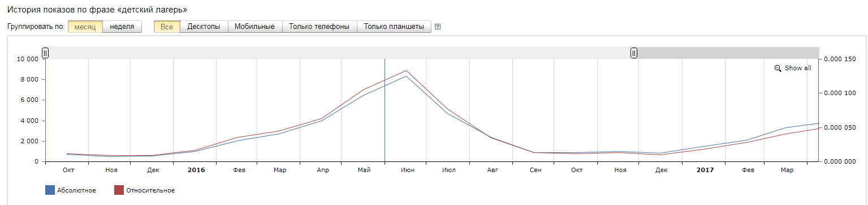This screenshot has height=205, width=868.
Task: Toggle the blue «Абсолютное» legend swatch
Action: click(49, 190)
